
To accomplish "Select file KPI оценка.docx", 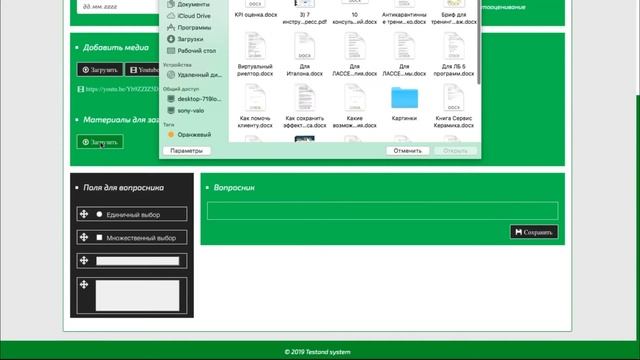I will [x=256, y=9].
